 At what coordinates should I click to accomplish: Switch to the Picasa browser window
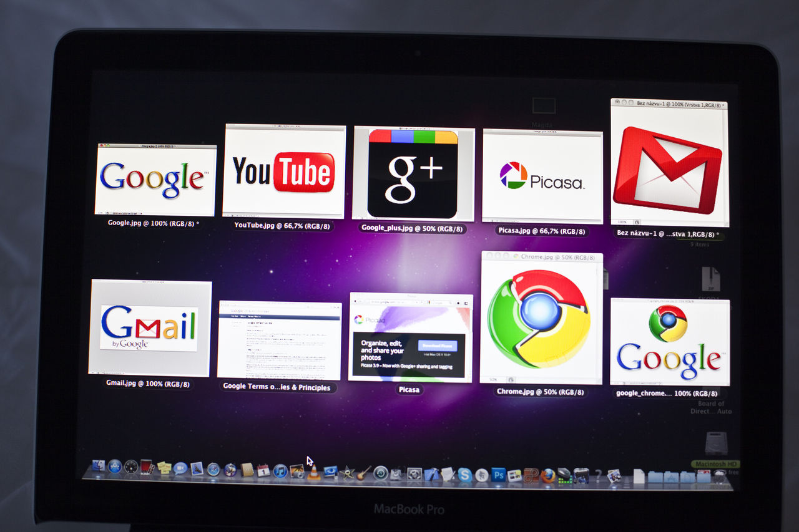(409, 337)
